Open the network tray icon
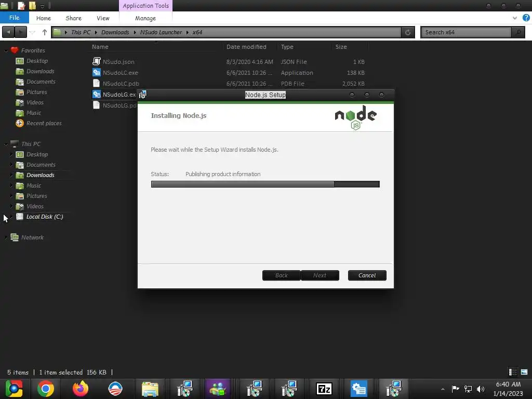532x399 pixels. click(x=468, y=389)
